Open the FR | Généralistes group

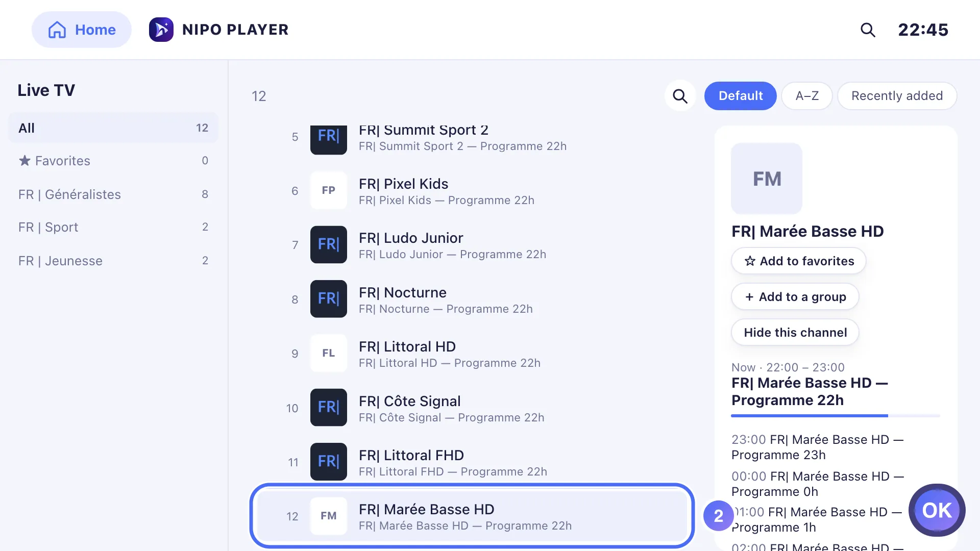click(113, 194)
